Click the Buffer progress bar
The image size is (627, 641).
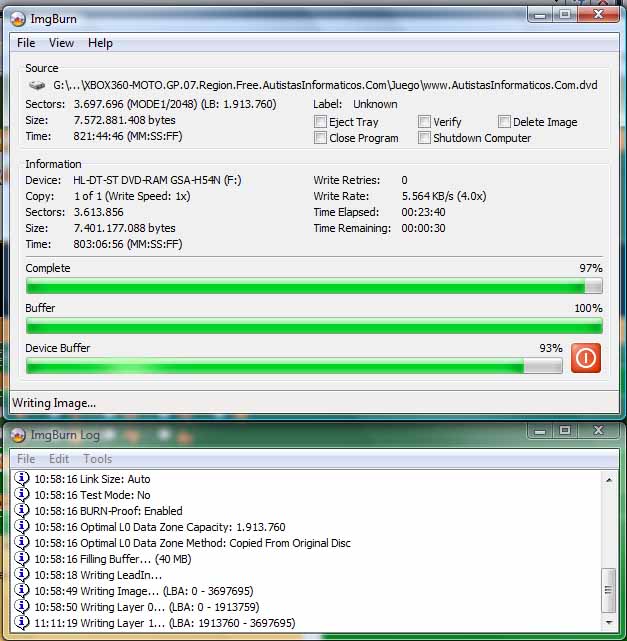[x=314, y=326]
